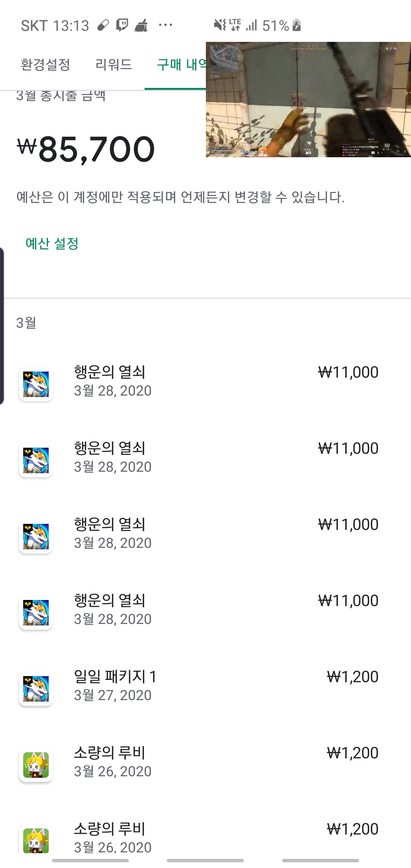Viewport: 411px width, 868px height.
Task: Tap the app icon beside 일일 패키지 1
Action: (36, 689)
